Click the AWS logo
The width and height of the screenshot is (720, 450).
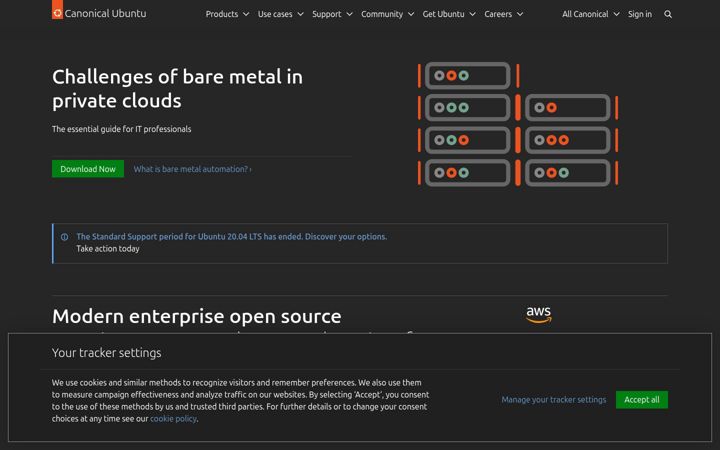[539, 315]
